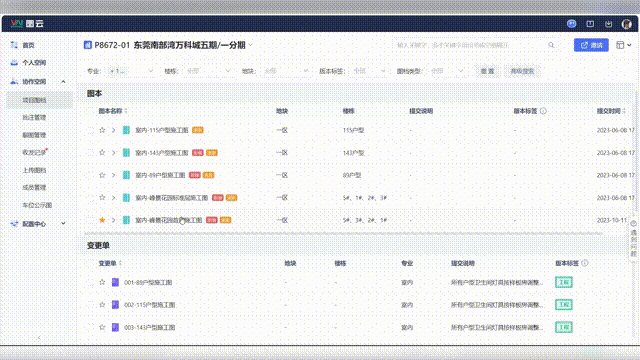640x360 pixels.
Task: Open the 版本标签 filter dropdown
Action: pos(369,71)
